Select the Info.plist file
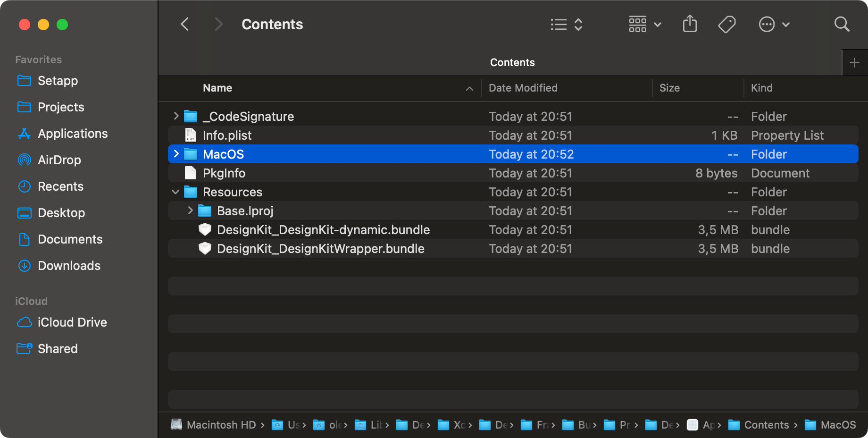The image size is (868, 438). pyautogui.click(x=227, y=135)
